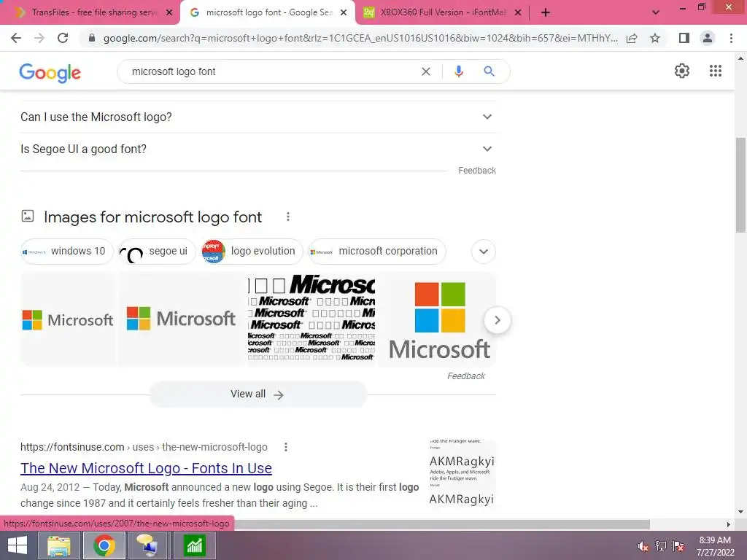Show next images in carousel

[x=498, y=320]
